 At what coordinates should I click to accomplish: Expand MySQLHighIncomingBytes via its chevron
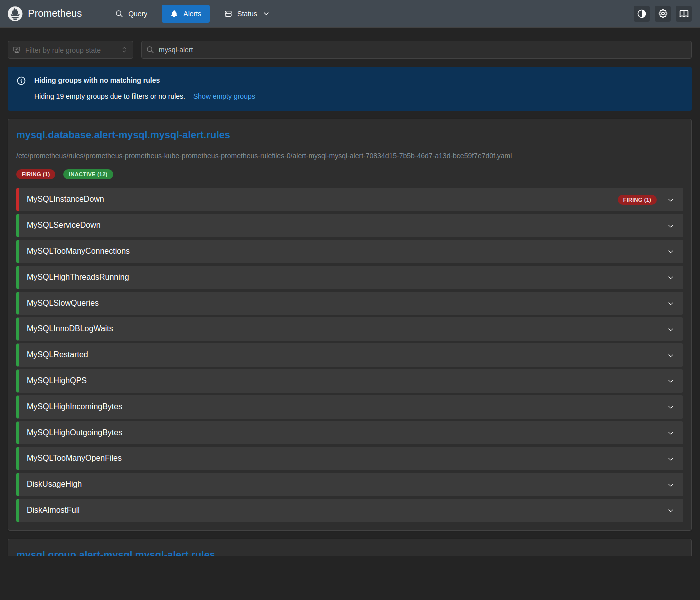pyautogui.click(x=671, y=407)
